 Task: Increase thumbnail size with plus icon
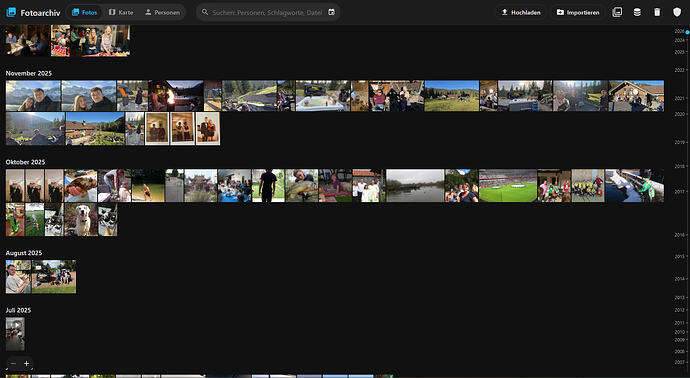[26, 363]
